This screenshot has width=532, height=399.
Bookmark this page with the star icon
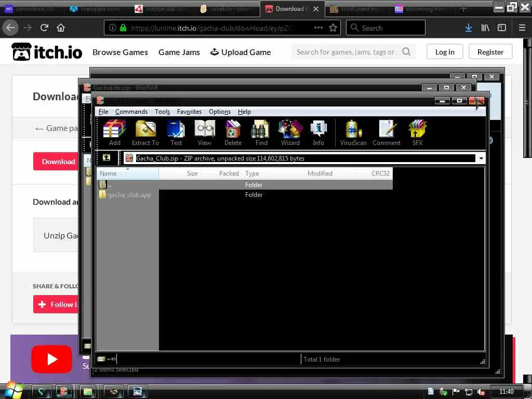[333, 28]
